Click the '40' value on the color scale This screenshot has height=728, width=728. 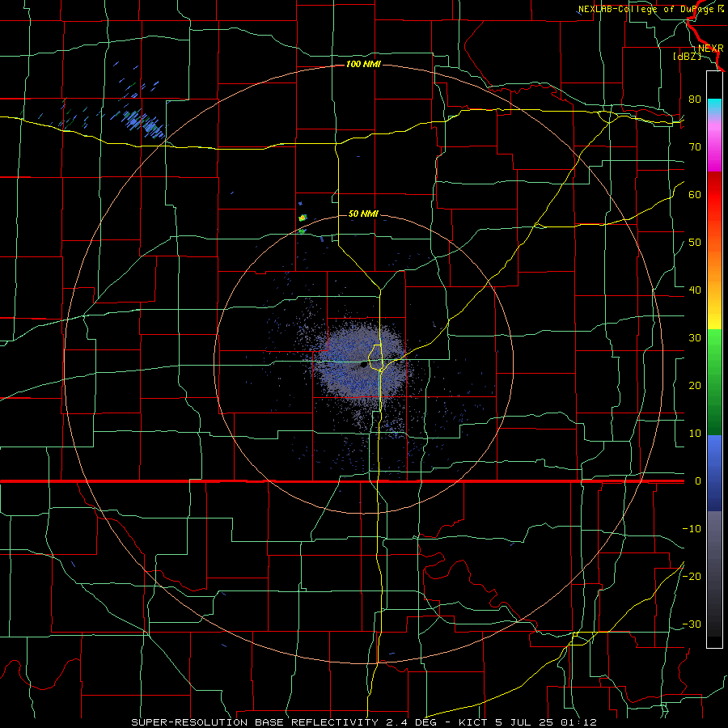coord(695,290)
